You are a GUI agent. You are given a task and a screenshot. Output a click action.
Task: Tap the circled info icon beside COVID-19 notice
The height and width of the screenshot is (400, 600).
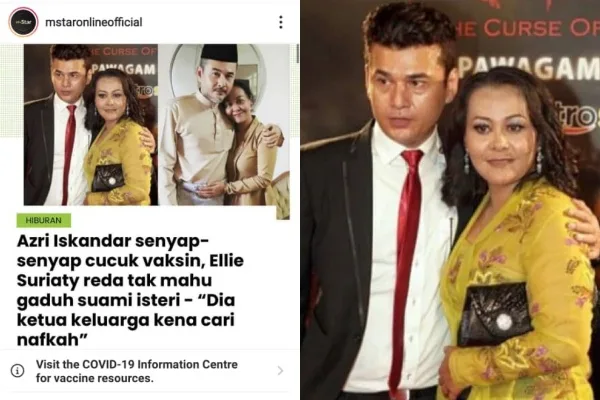pos(17,371)
